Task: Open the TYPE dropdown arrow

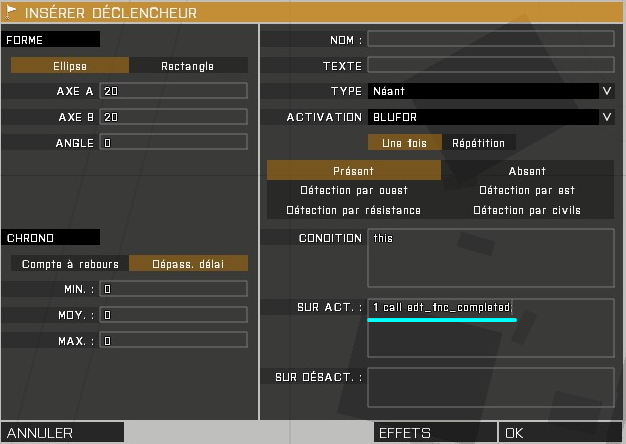Action: point(606,91)
